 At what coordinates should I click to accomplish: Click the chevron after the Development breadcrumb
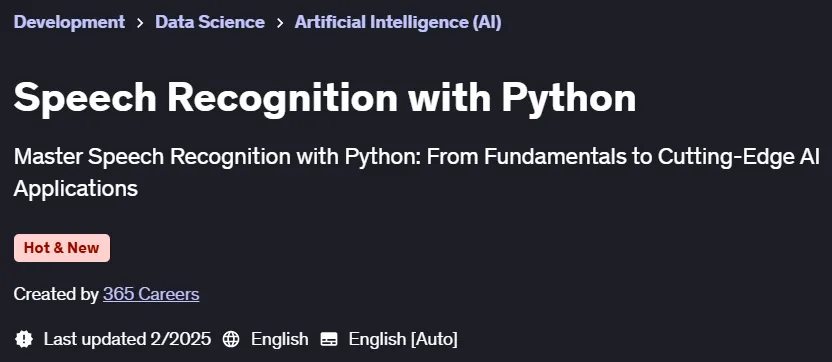click(140, 23)
